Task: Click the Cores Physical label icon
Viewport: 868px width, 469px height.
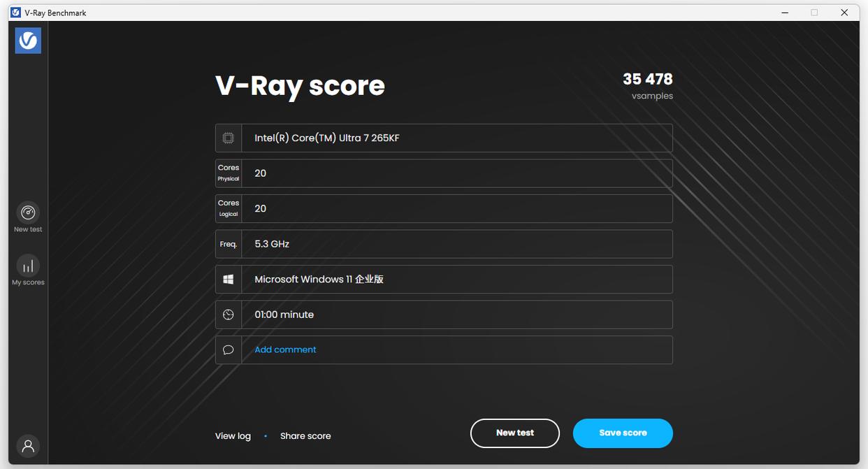Action: [229, 173]
